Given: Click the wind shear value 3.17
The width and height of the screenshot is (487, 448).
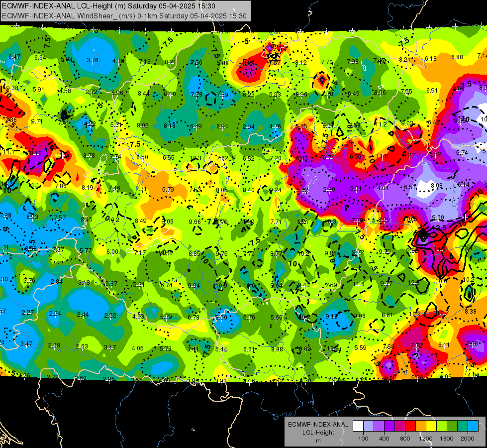Looking at the screenshot, I should click(110, 347).
